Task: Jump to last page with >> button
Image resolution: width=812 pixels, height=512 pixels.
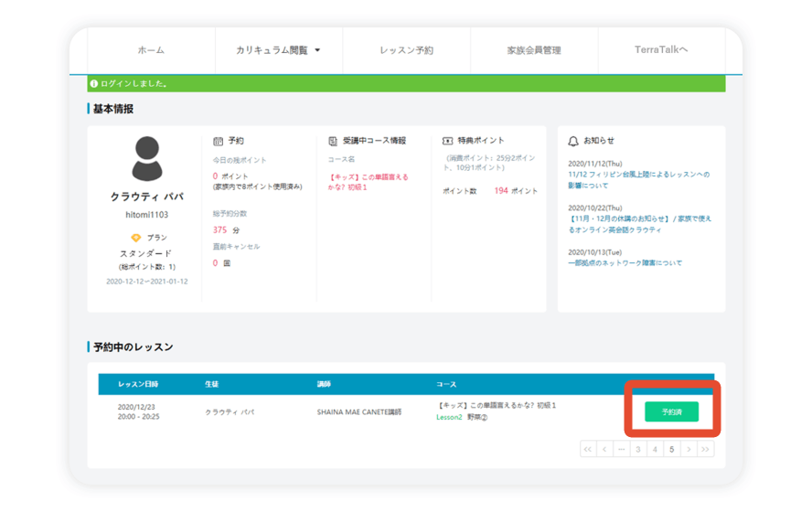Action: (705, 449)
